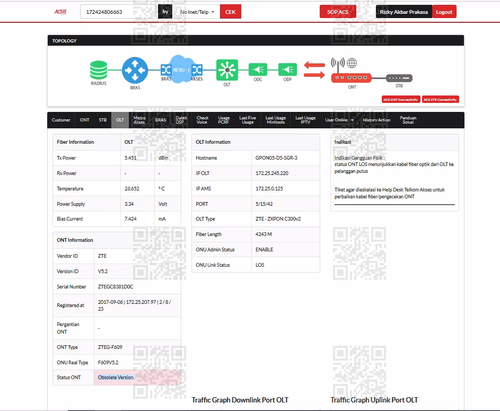
Task: Click the red ONT modem icon
Action: coord(351,78)
